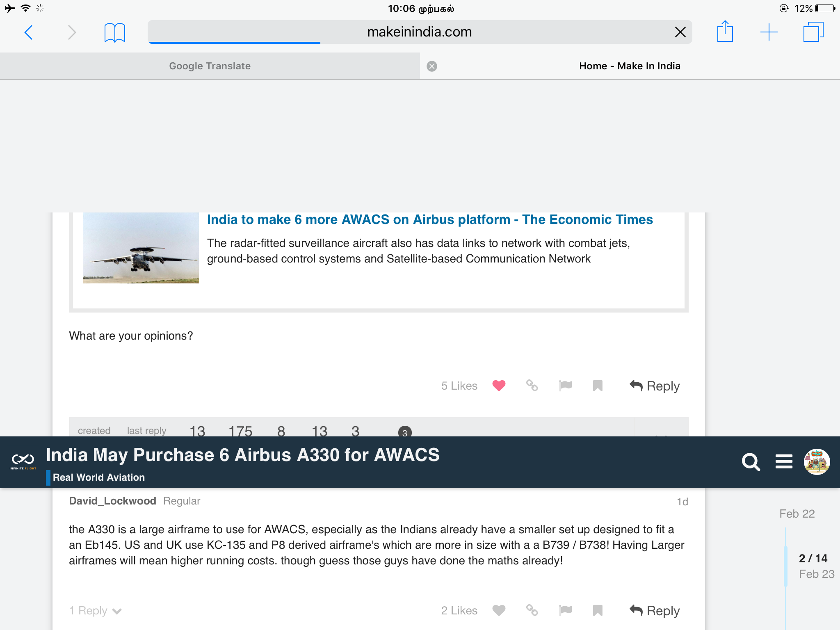
Task: Tap the makeinindia.com address field
Action: click(418, 32)
